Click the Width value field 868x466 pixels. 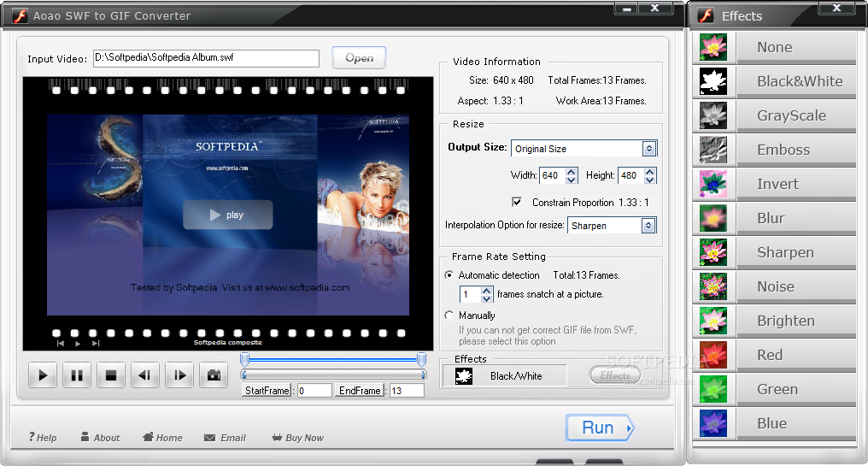[553, 175]
